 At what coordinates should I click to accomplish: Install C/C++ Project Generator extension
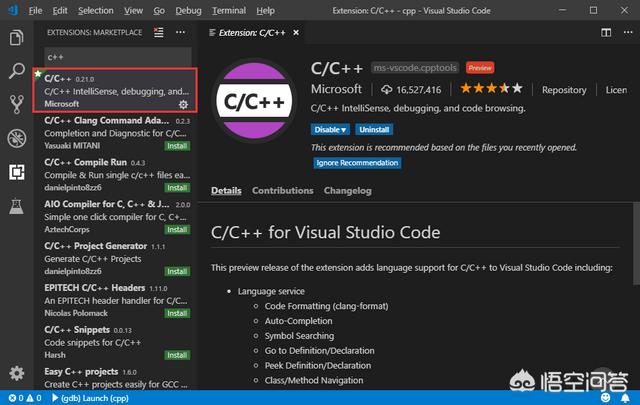(x=177, y=271)
